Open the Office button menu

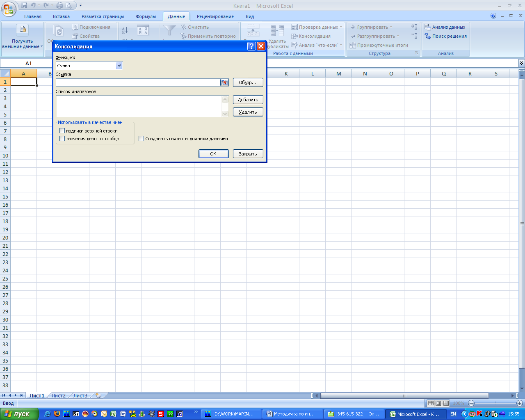click(x=9, y=8)
